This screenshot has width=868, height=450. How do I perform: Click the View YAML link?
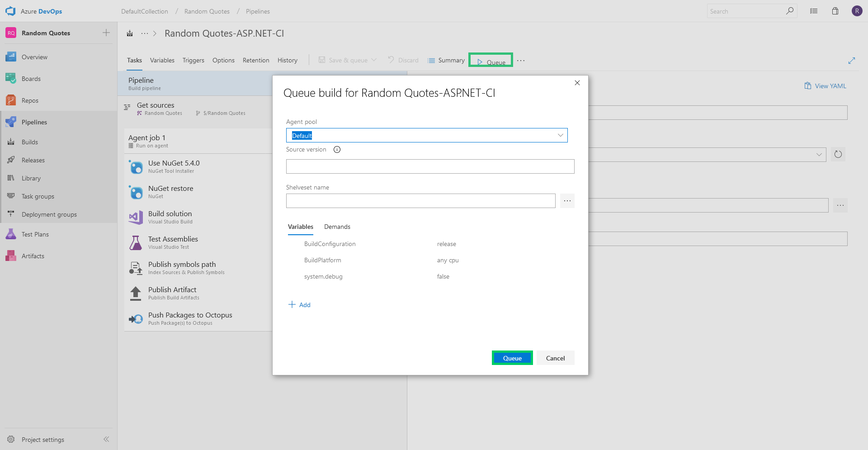pyautogui.click(x=825, y=86)
